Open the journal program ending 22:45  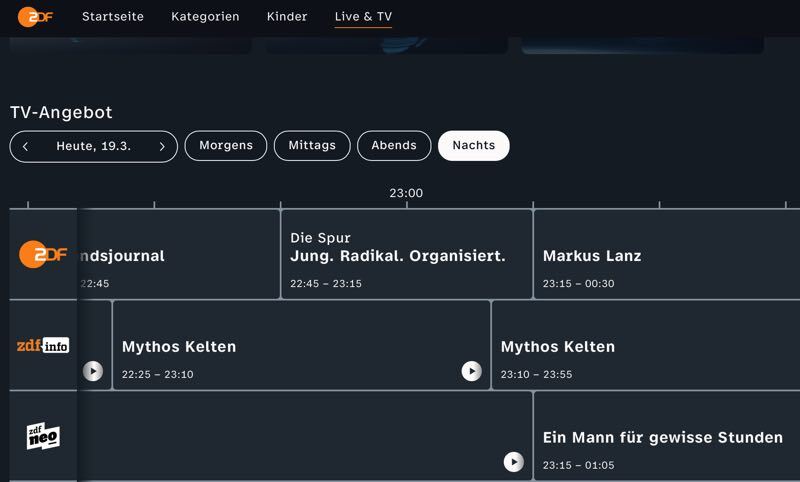point(179,254)
